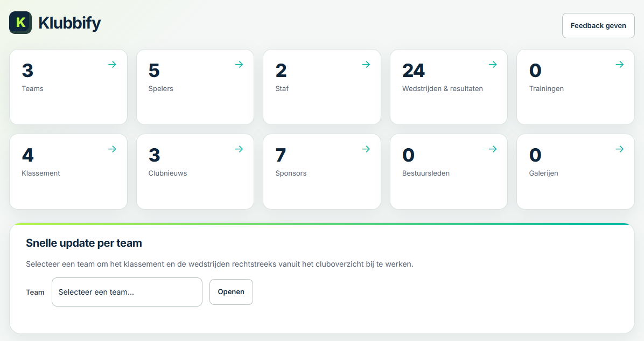644x341 pixels.
Task: Click the arrow icon on the Clubnieuws card
Action: tap(239, 149)
